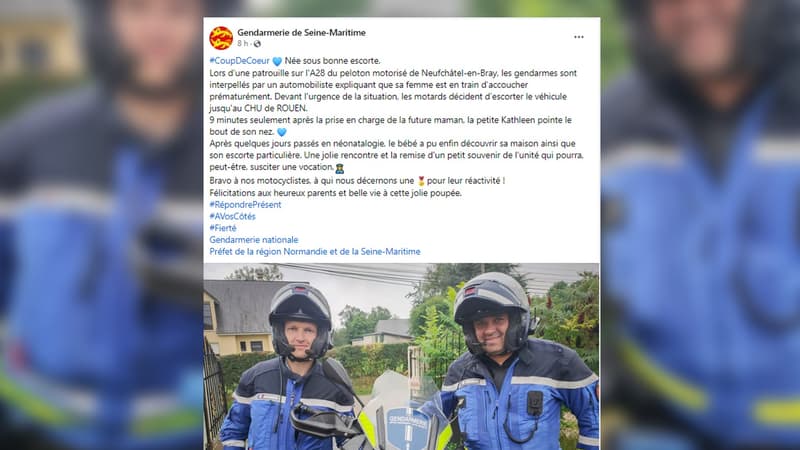The height and width of the screenshot is (450, 800).
Task: Click the blurred background left of the post
Action: (102, 225)
